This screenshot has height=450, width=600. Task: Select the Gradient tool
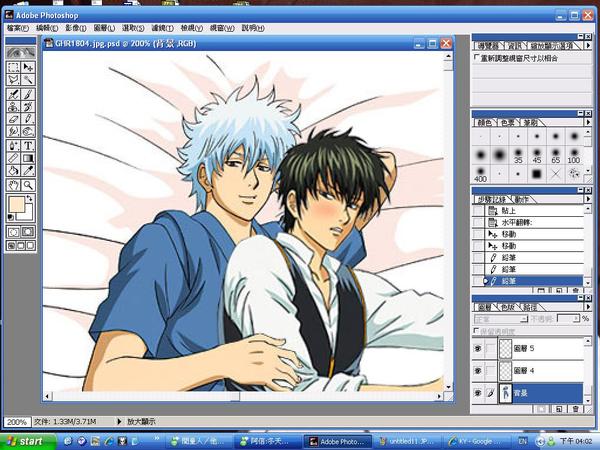(x=28, y=158)
